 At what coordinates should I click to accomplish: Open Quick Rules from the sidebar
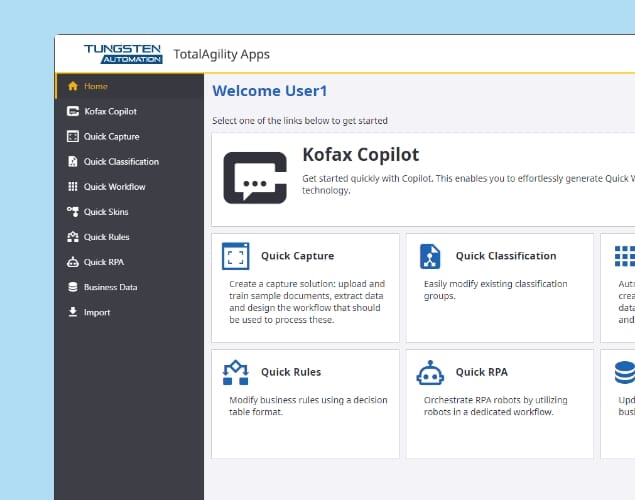(x=129, y=237)
